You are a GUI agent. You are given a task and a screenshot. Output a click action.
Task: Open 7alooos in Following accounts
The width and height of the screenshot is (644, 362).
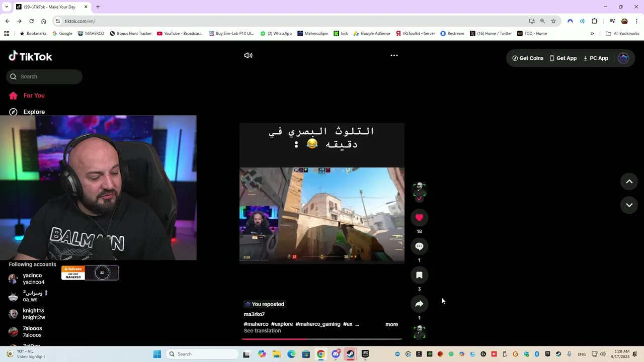click(32, 331)
